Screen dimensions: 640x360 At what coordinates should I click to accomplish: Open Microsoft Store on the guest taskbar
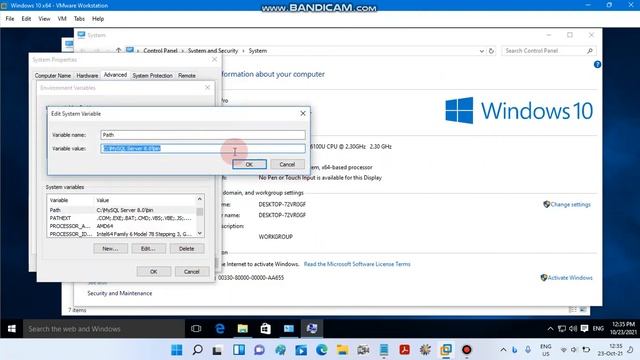click(266, 329)
